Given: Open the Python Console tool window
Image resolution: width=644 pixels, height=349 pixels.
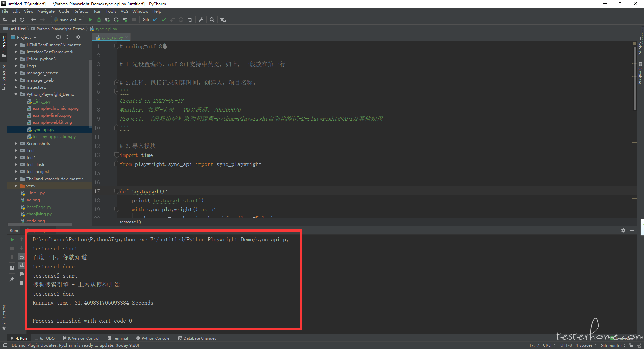Looking at the screenshot, I should coord(153,338).
